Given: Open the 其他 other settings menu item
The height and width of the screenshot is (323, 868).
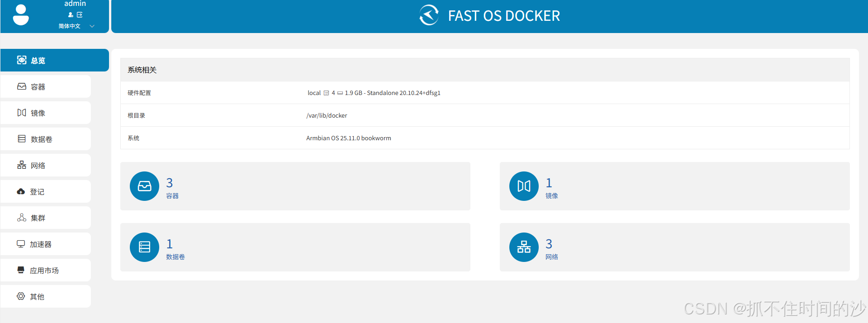Looking at the screenshot, I should point(46,296).
